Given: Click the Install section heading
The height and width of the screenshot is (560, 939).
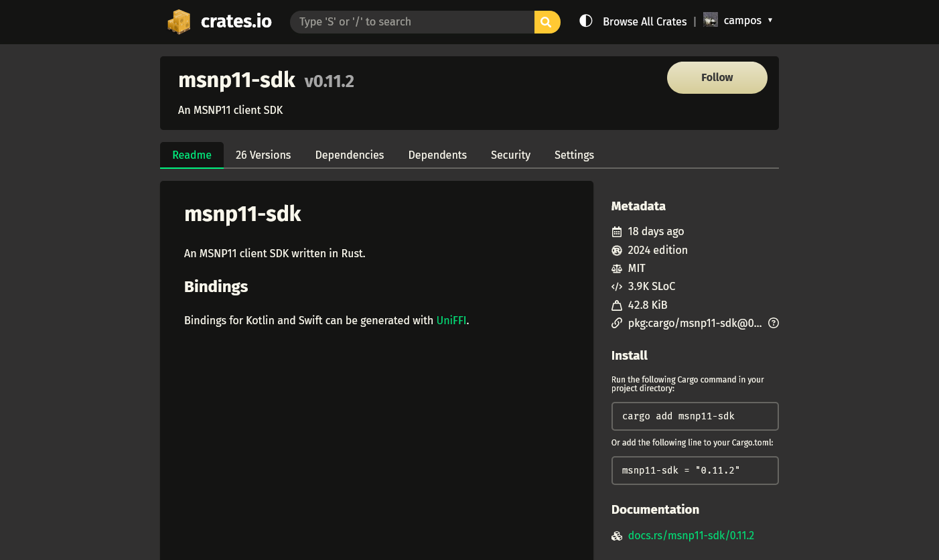Looking at the screenshot, I should tap(630, 356).
